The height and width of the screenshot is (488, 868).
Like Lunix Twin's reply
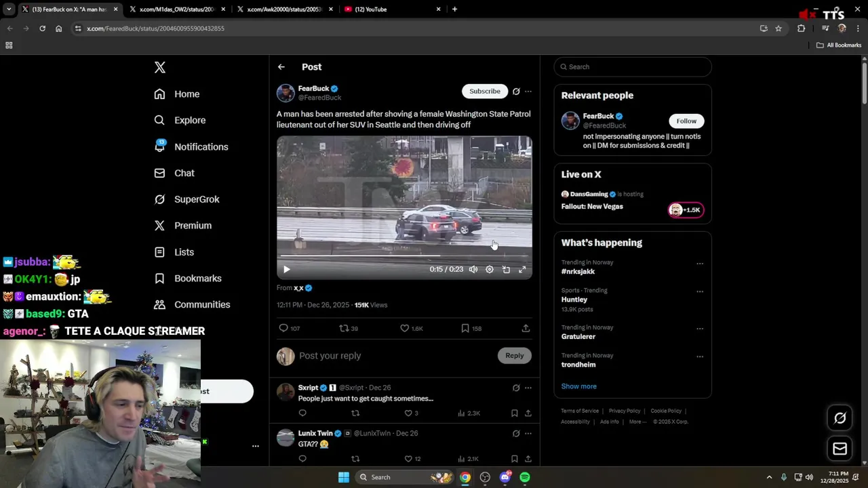[412, 459]
